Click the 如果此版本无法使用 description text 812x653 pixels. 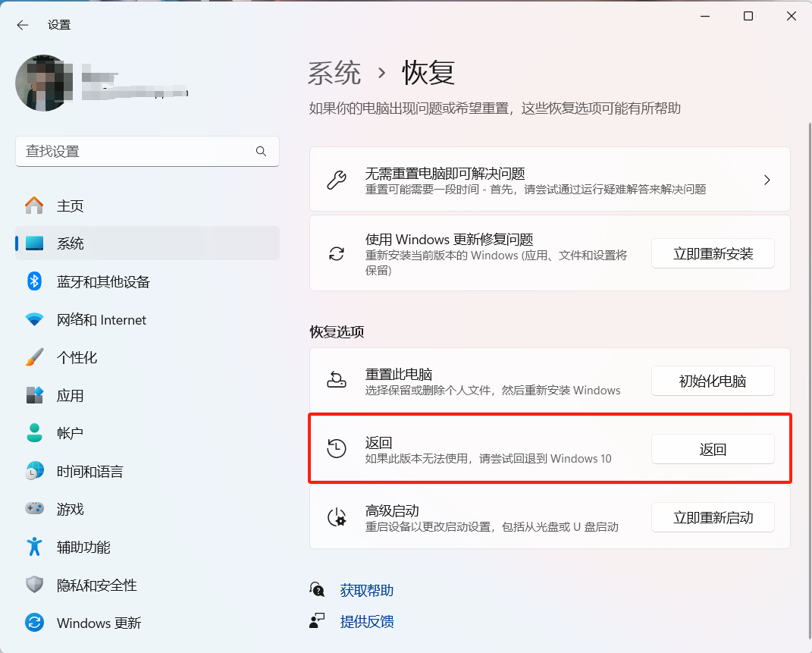tap(488, 459)
